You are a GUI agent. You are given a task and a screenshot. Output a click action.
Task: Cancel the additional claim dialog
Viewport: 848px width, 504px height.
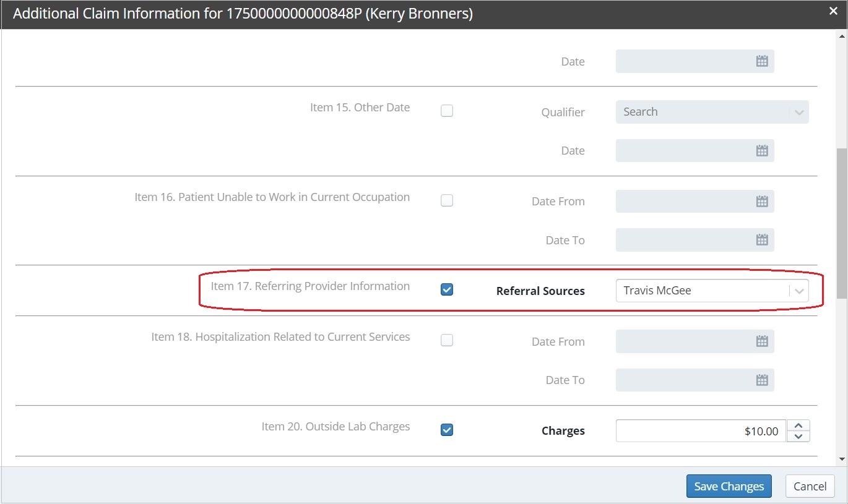point(810,486)
